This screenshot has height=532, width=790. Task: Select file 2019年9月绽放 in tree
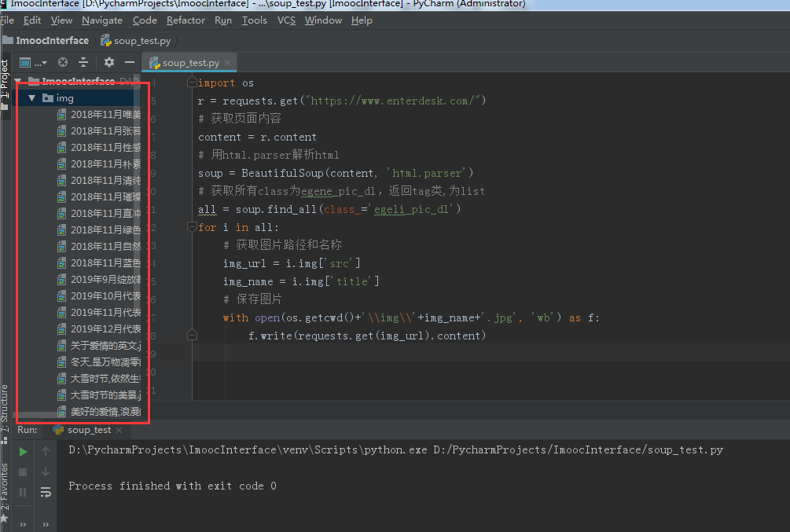99,280
